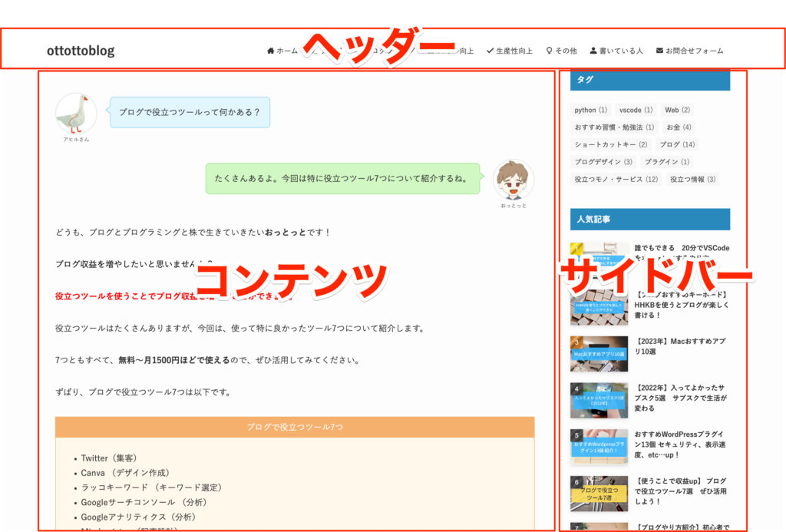Click the person icon beside 書いている人
The image size is (786, 532).
click(x=593, y=51)
